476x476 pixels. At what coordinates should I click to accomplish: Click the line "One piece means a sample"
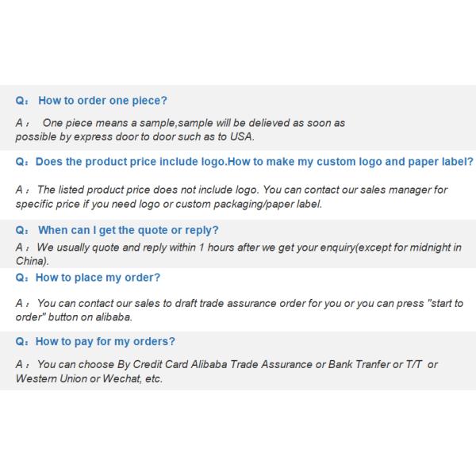pyautogui.click(x=193, y=124)
